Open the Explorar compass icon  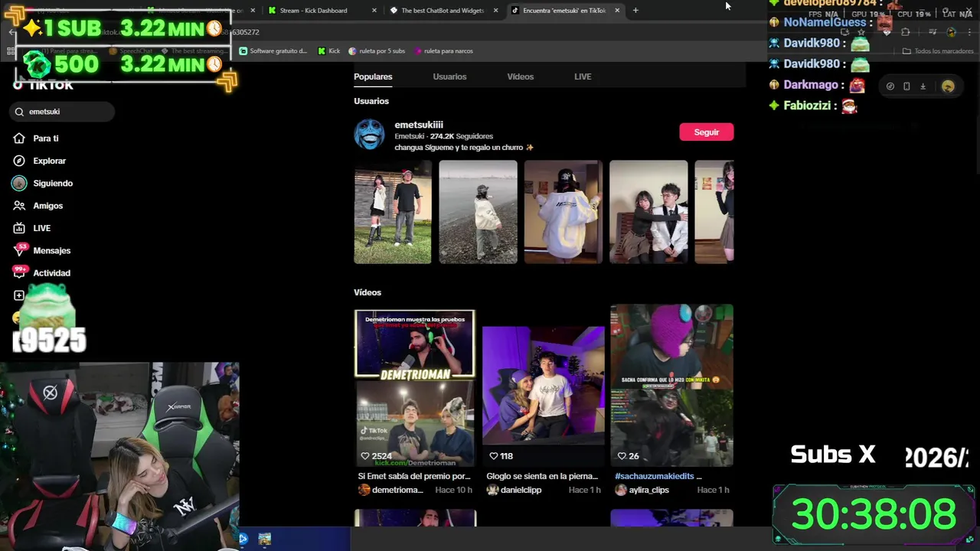[19, 161]
